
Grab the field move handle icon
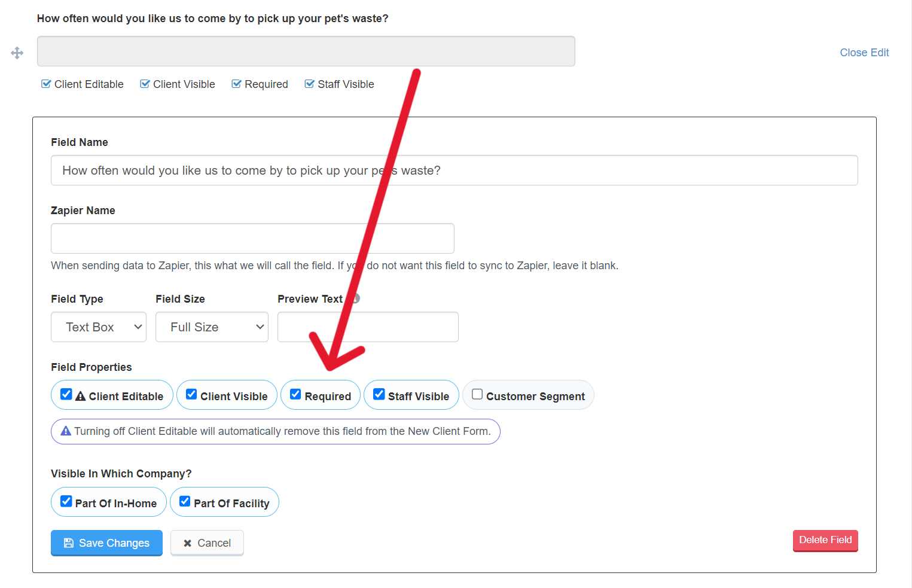(17, 53)
